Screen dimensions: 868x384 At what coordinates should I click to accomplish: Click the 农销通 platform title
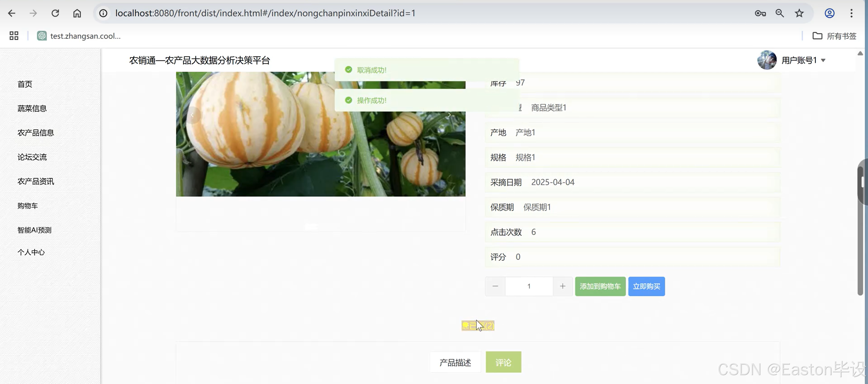pos(200,60)
